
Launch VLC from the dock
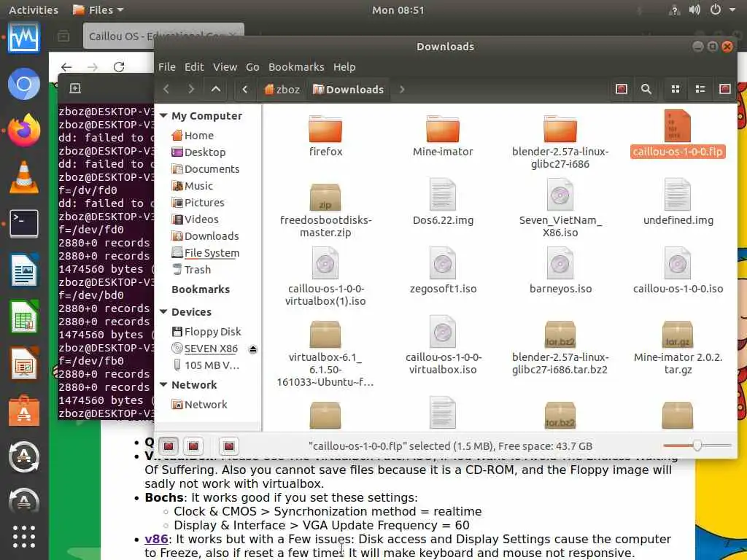pyautogui.click(x=24, y=177)
